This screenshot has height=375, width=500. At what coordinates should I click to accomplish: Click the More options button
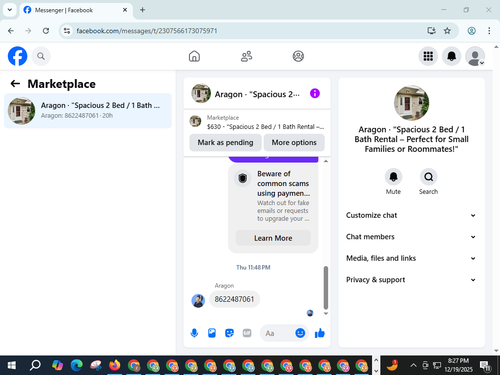click(294, 142)
